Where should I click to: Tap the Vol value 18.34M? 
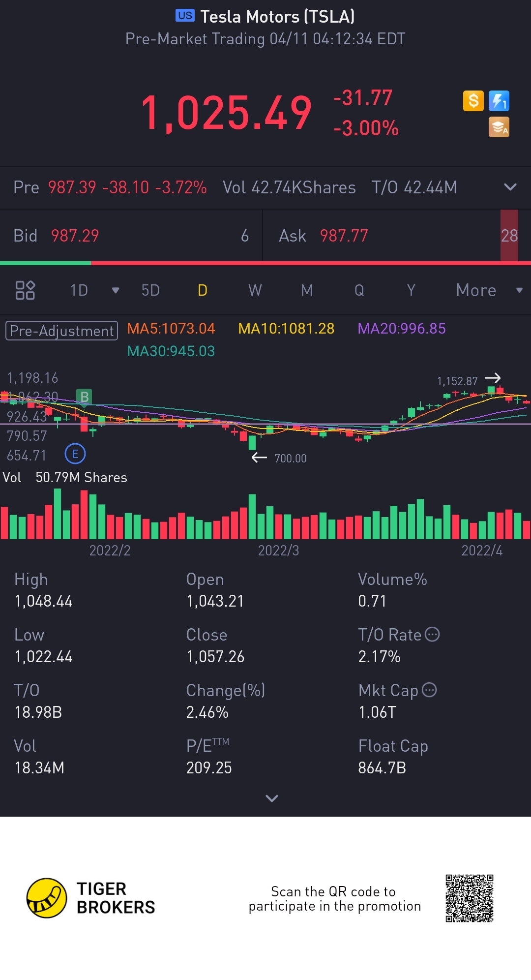(39, 768)
